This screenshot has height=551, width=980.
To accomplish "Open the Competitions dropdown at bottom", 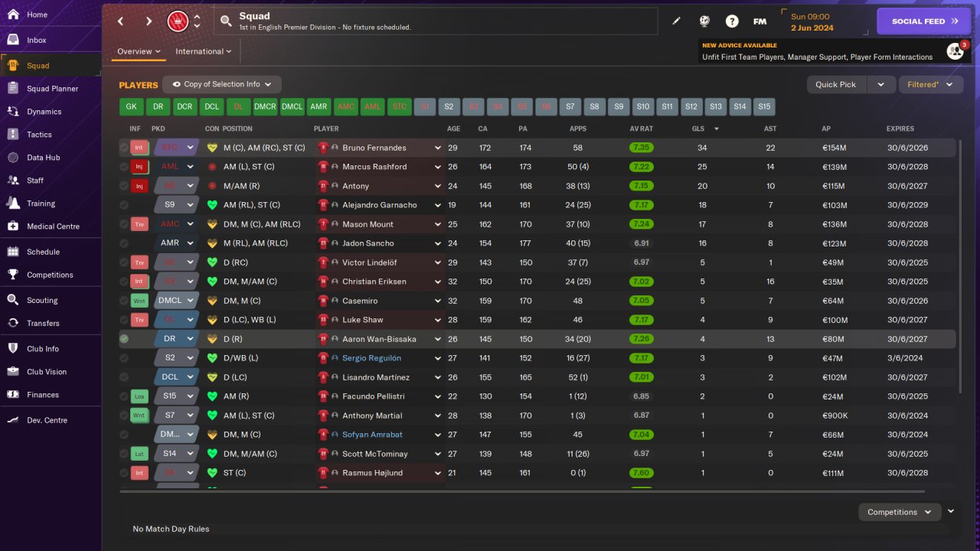I will click(x=899, y=512).
